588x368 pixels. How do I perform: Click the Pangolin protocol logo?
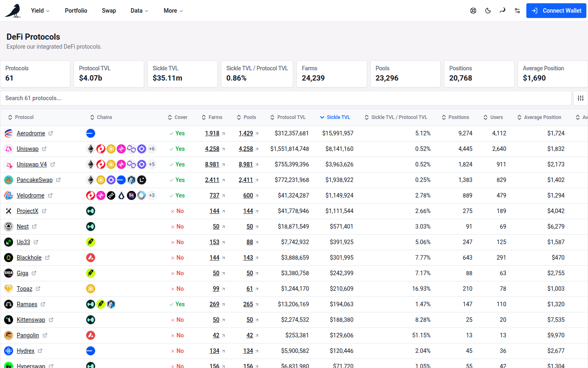click(x=9, y=335)
